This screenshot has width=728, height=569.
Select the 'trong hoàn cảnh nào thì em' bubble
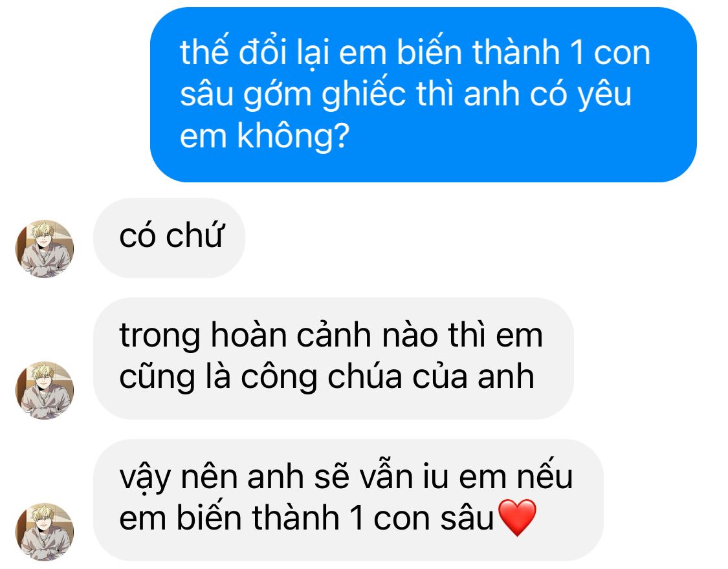coord(333,358)
